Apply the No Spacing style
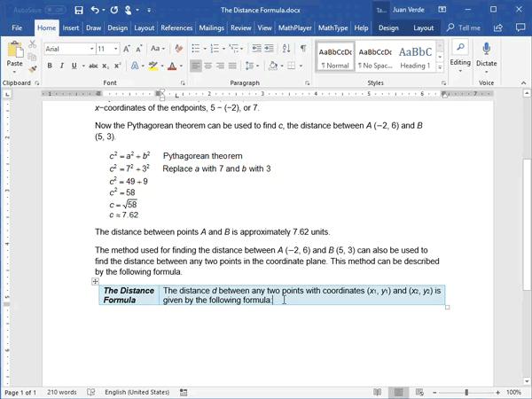Image resolution: width=532 pixels, height=399 pixels. [x=375, y=57]
